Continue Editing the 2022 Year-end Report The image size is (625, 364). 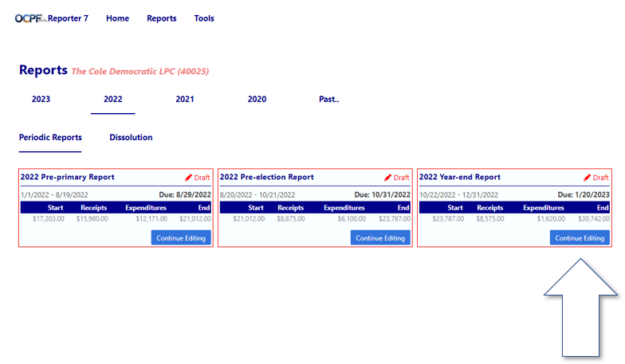pyautogui.click(x=580, y=238)
